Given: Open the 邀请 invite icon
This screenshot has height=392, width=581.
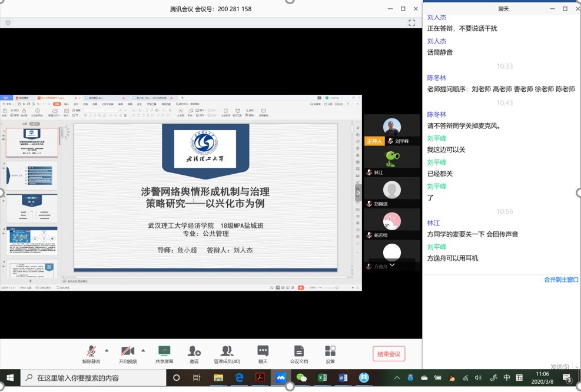Looking at the screenshot, I should (x=194, y=354).
